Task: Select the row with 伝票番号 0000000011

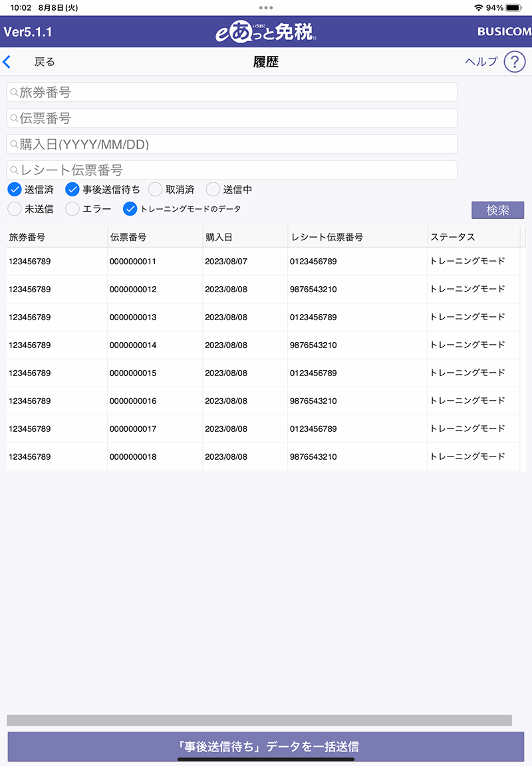Action: 133,262
